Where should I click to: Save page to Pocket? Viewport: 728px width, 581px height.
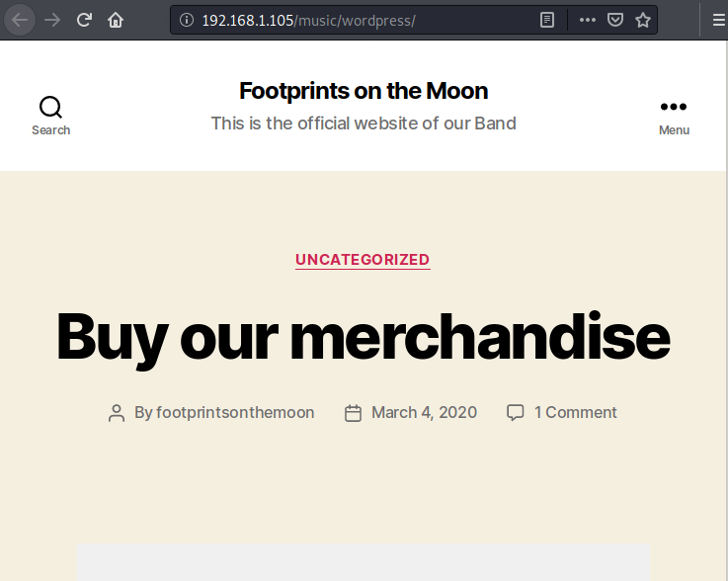tap(615, 20)
